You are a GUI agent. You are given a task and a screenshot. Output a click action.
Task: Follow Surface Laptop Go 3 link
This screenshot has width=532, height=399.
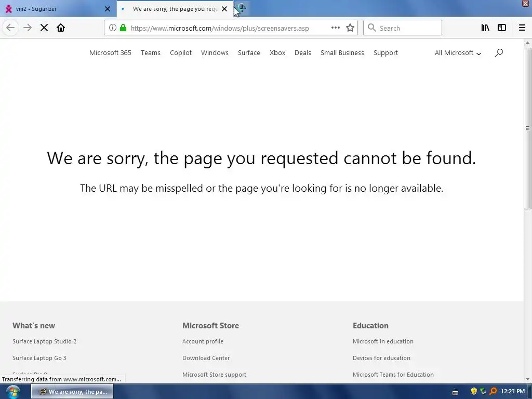39,358
